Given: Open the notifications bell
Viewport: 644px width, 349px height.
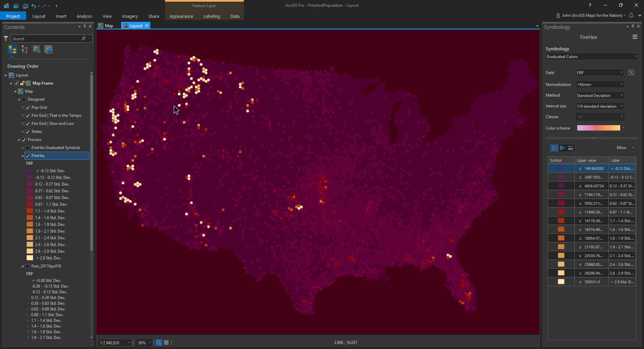Looking at the screenshot, I should point(631,15).
